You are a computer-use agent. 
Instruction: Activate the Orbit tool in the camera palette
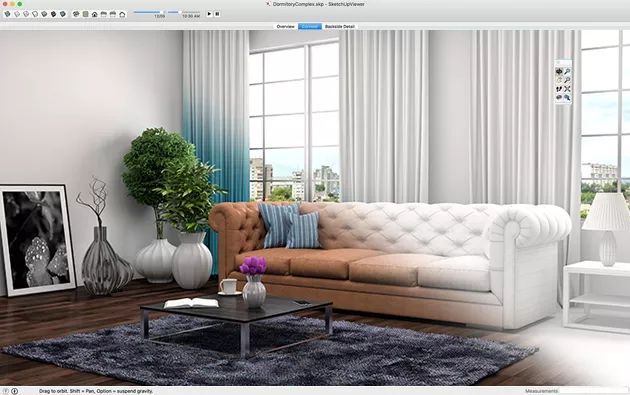[x=559, y=72]
